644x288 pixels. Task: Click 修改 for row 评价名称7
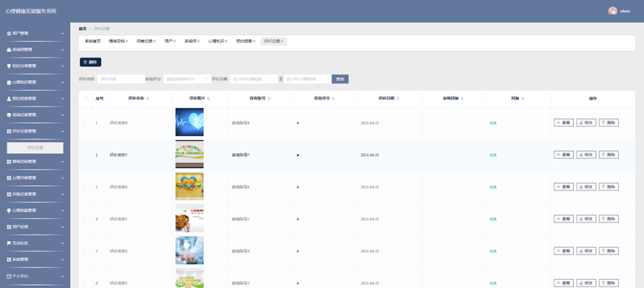pos(586,155)
